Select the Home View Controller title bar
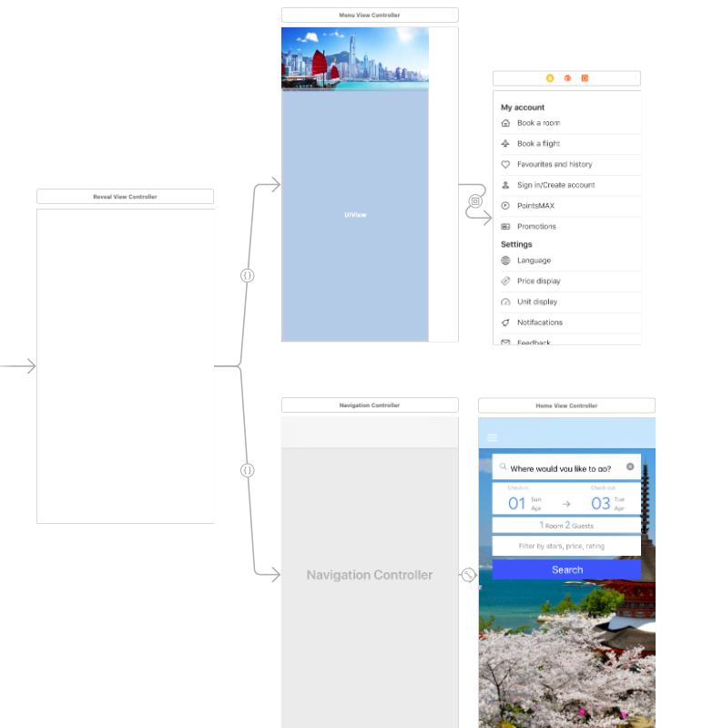Screen dimensions: 702x728 tap(566, 405)
